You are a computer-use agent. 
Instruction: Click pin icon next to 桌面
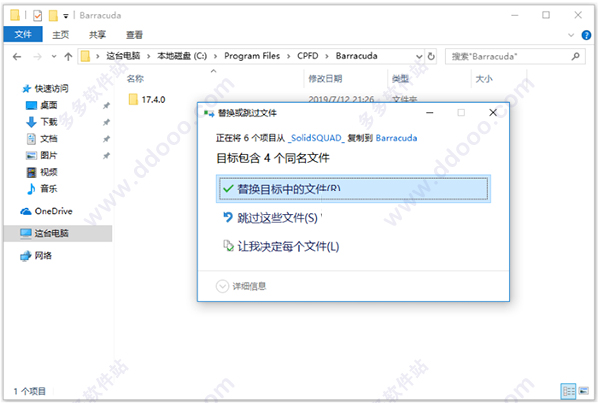(106, 106)
